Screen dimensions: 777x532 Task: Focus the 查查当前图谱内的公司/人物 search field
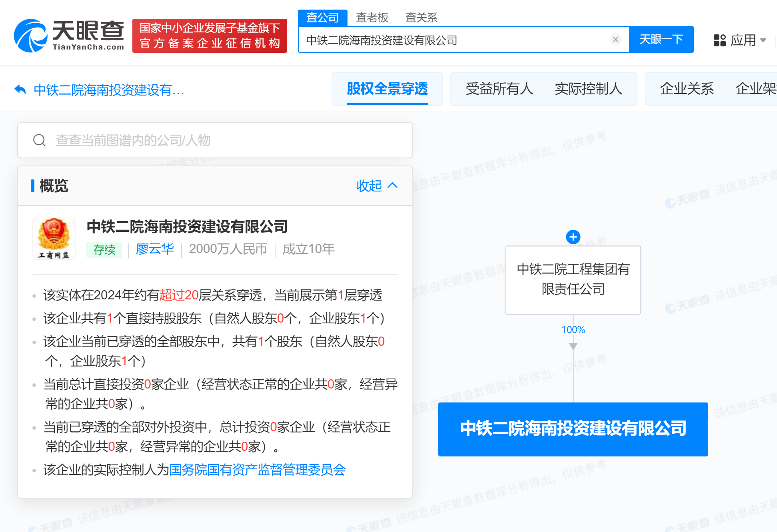[x=215, y=140]
